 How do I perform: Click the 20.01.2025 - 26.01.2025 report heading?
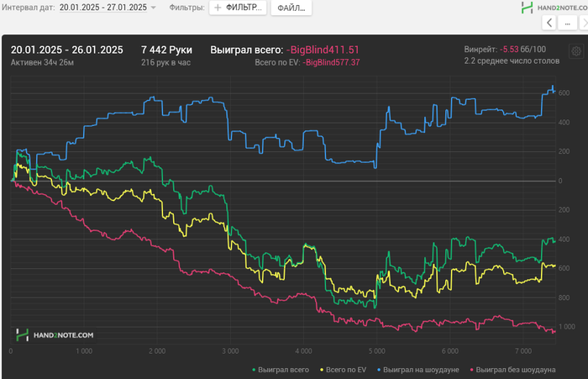tap(66, 50)
